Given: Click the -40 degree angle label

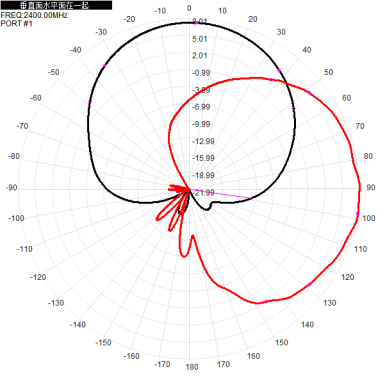Looking at the screenshot, I should pyautogui.click(x=75, y=50).
